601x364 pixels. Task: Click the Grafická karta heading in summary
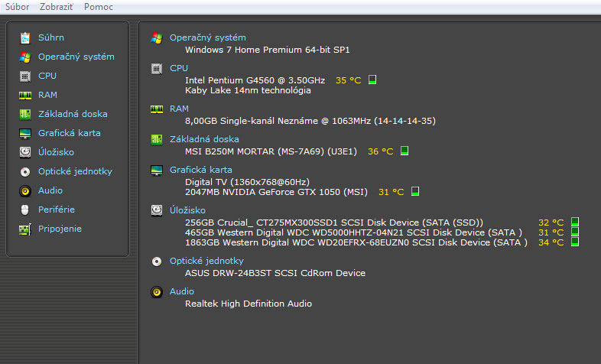coord(201,170)
